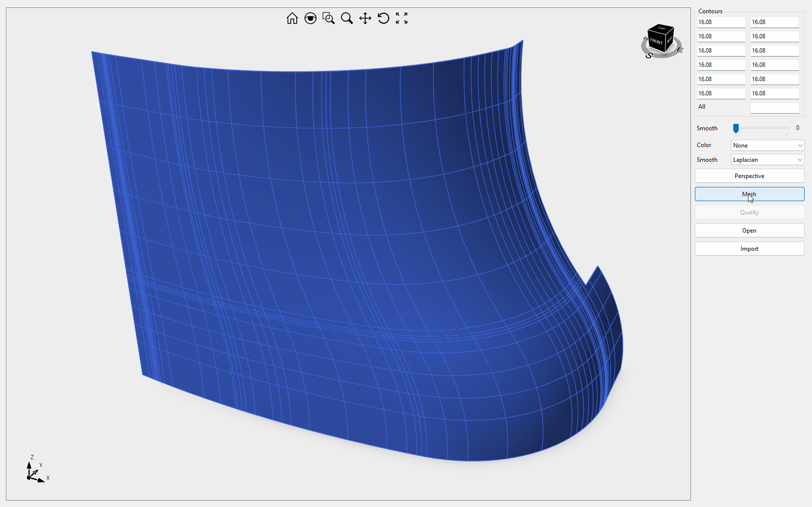Click the FRONT face of view cube
Image resolution: width=812 pixels, height=507 pixels.
(x=656, y=41)
